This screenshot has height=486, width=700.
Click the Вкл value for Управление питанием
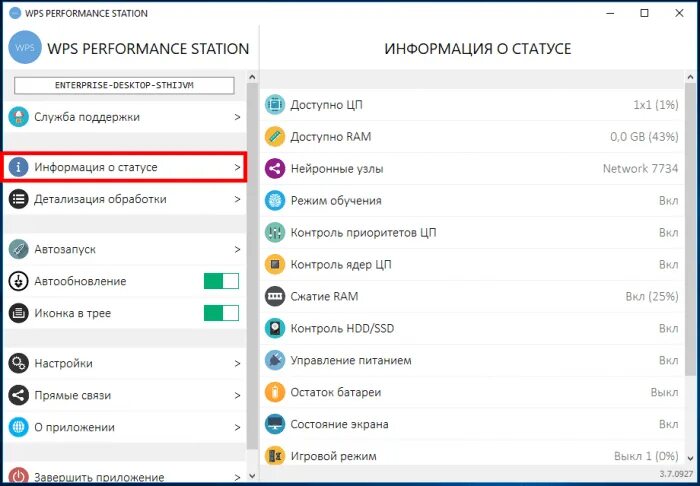click(669, 360)
